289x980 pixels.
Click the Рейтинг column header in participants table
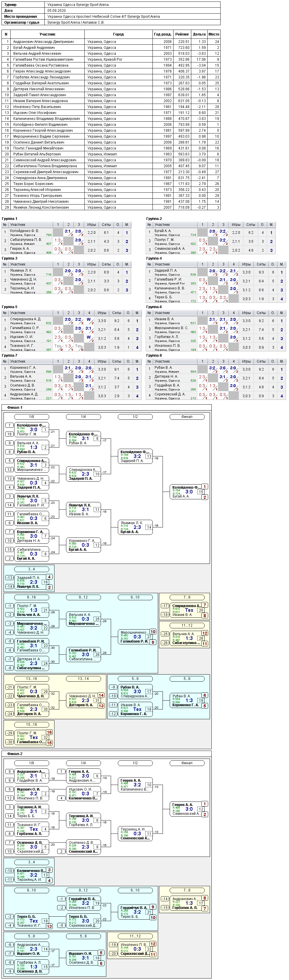point(182,34)
